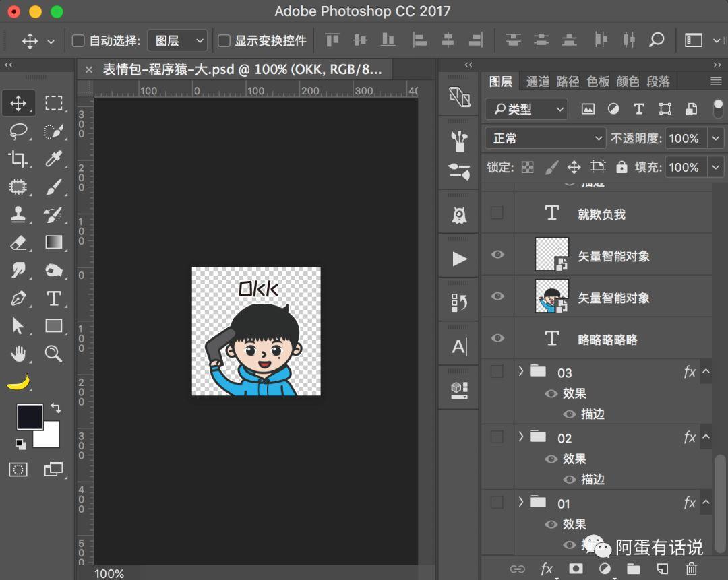Switch to the 路径 tab

[x=568, y=82]
